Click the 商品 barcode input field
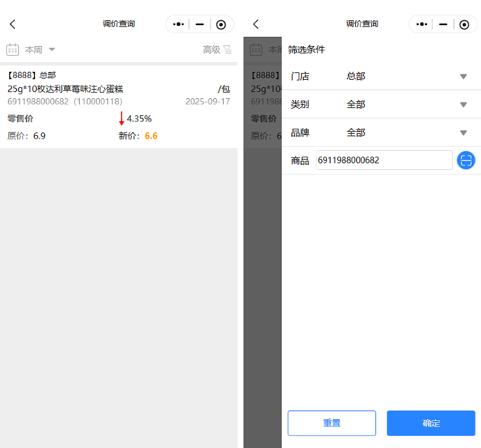The width and height of the screenshot is (481, 448). 384,161
